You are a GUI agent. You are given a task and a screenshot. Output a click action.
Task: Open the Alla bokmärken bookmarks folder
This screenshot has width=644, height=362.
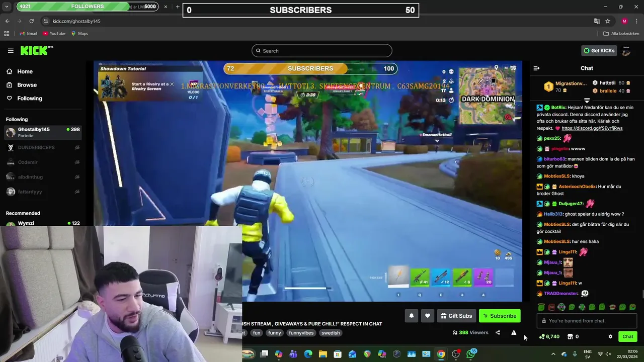coord(621,34)
